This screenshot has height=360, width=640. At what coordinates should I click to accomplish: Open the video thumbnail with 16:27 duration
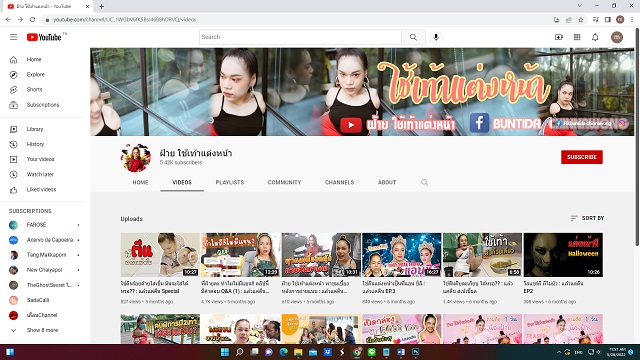(402, 255)
